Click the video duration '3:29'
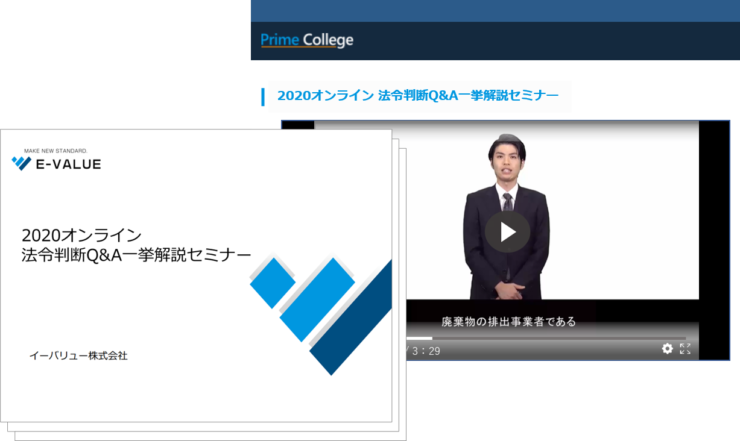The height and width of the screenshot is (441, 740). coord(426,351)
